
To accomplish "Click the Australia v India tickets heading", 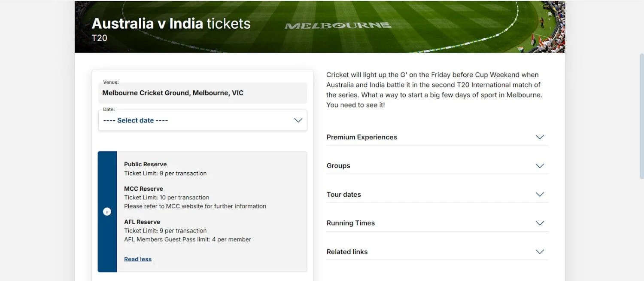I will (170, 23).
